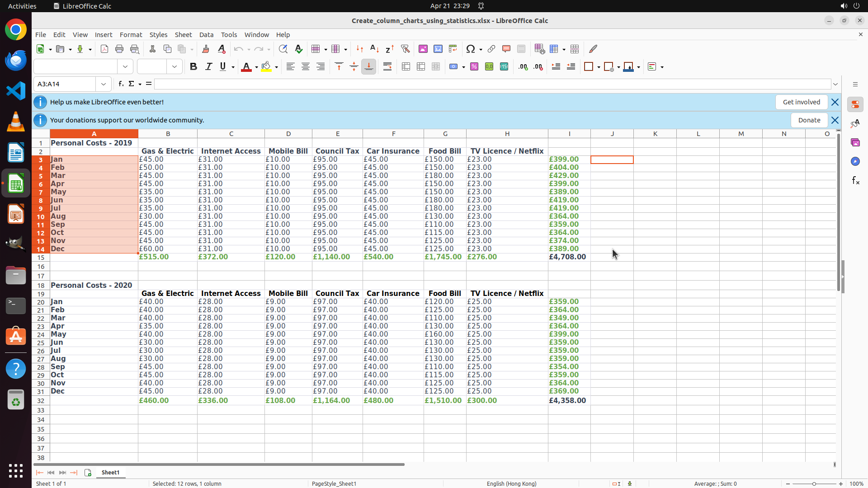Expand the formula bar
Screen dimensions: 868x488
pos(835,84)
